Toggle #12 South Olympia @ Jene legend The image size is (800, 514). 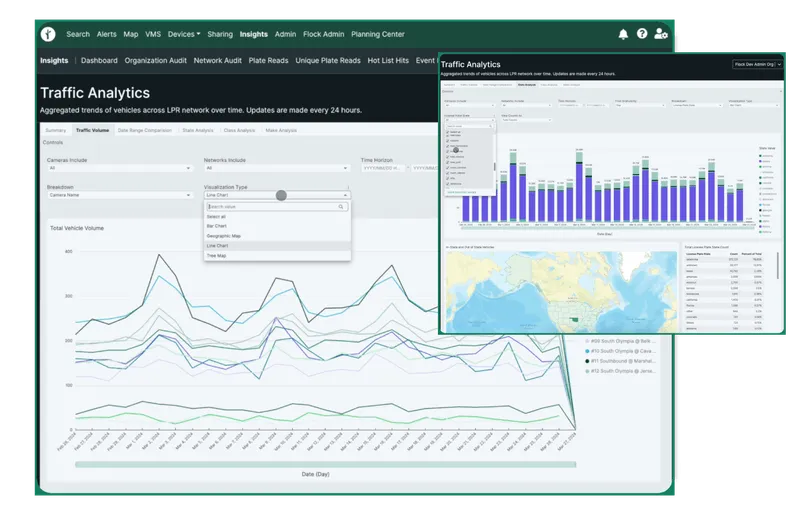[620, 371]
